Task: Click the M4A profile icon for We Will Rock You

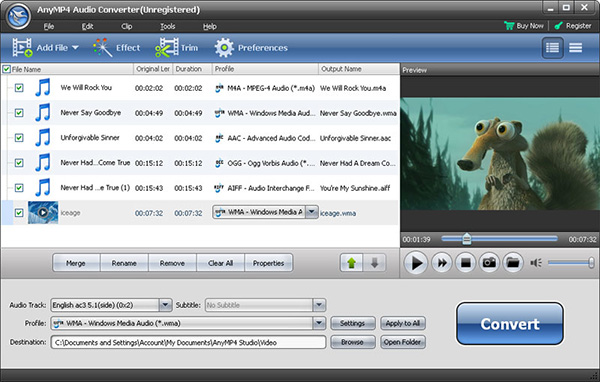Action: click(x=219, y=88)
